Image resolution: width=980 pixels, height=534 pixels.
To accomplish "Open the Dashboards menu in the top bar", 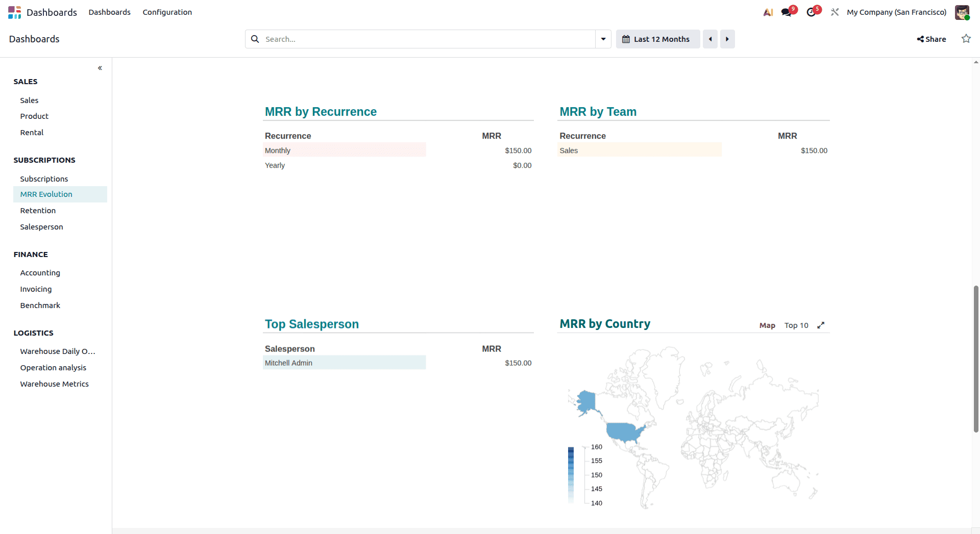I will [110, 12].
